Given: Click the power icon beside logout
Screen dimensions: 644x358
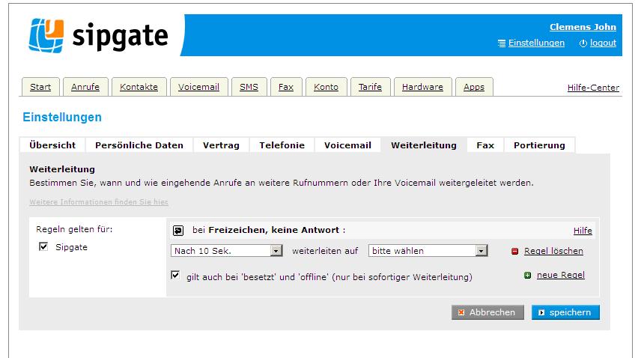Looking at the screenshot, I should [583, 43].
